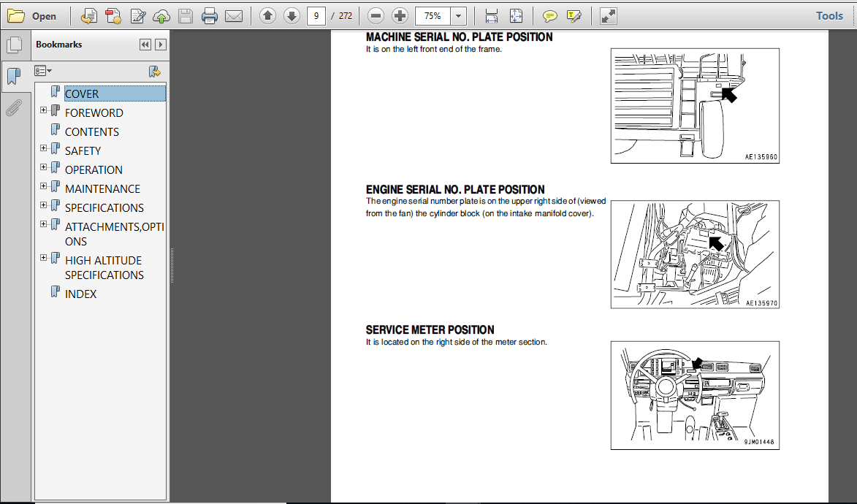Click the SERVICE METER POSITION heading
Viewport: 857px width, 504px height.
point(430,330)
